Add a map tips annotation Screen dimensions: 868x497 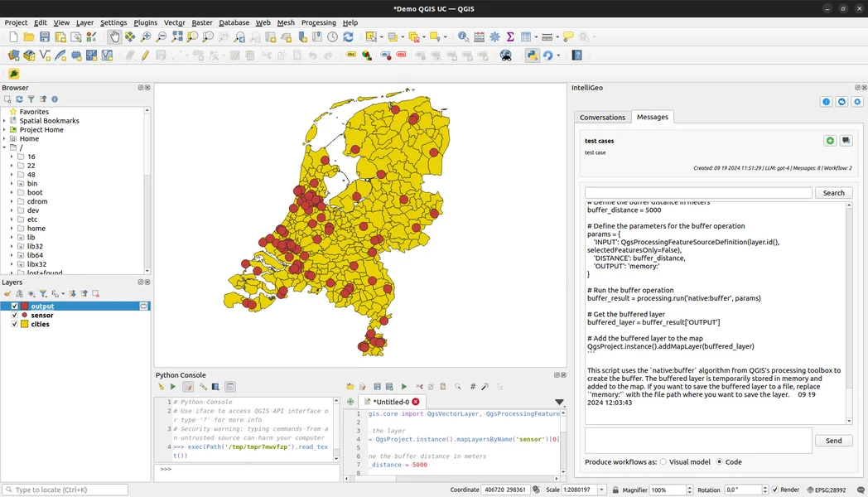point(568,37)
